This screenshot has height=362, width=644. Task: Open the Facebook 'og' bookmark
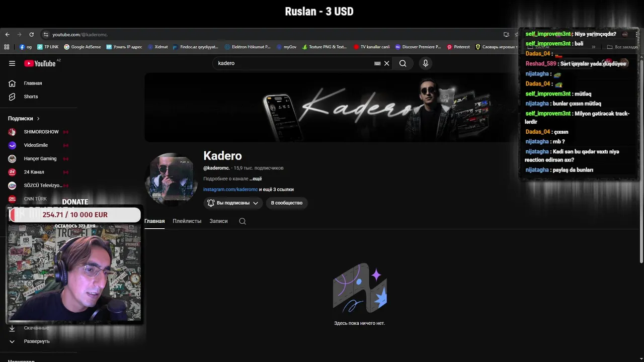pos(26,47)
